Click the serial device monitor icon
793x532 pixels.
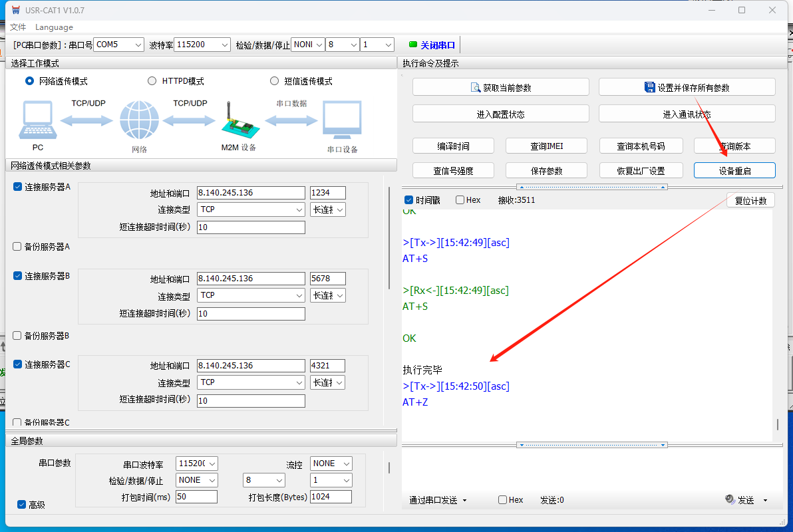pos(342,120)
